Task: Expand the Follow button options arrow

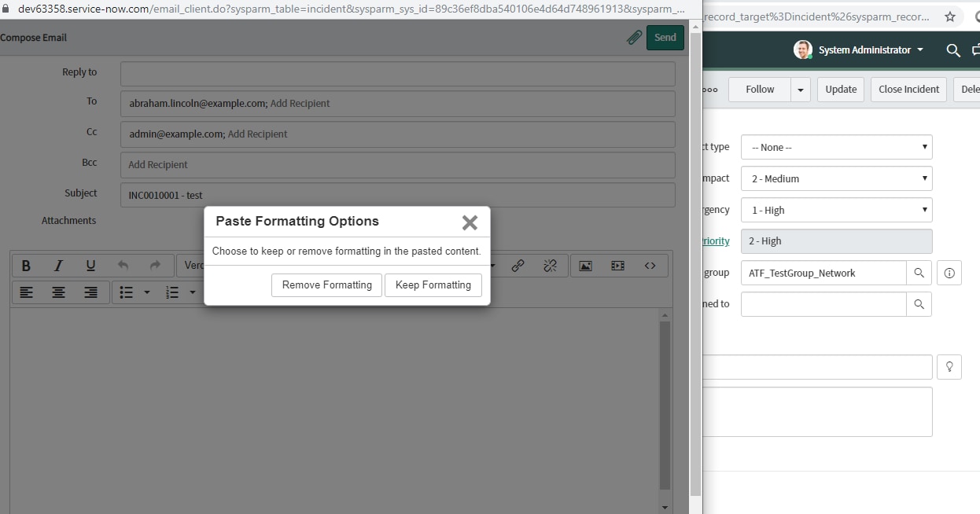Action: [800, 89]
